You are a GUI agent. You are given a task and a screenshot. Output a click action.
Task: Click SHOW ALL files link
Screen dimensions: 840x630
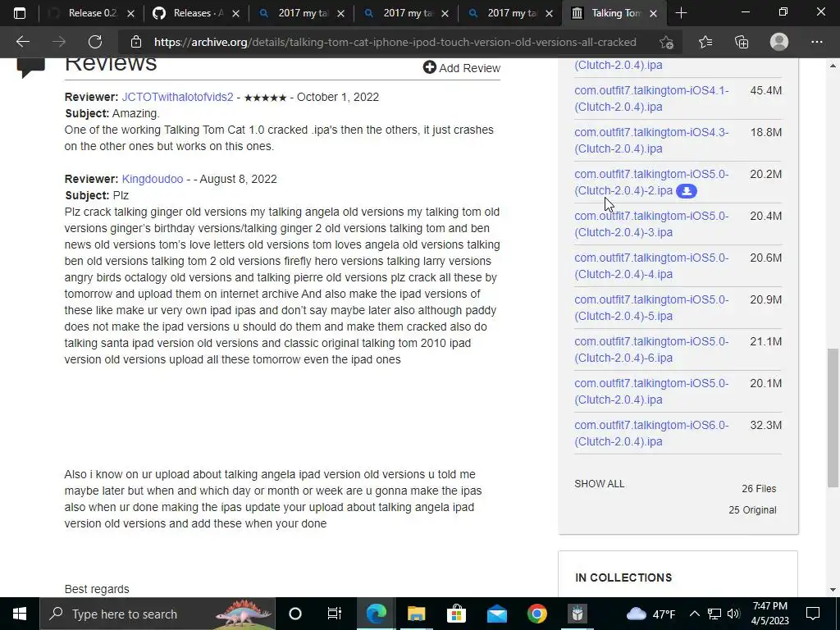pos(599,484)
